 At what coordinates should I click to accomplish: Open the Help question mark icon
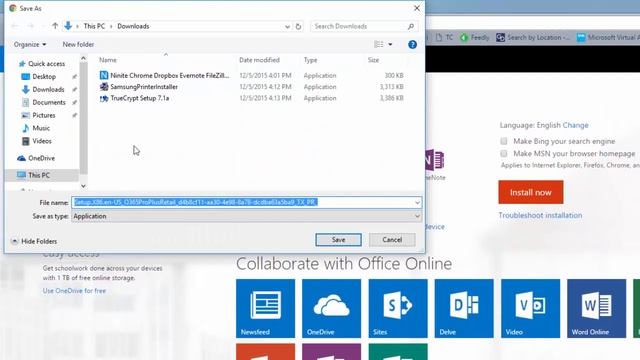[412, 44]
